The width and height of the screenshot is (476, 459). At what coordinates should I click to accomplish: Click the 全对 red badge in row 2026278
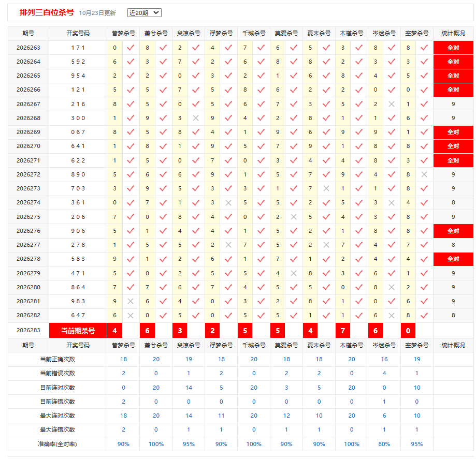(x=453, y=259)
